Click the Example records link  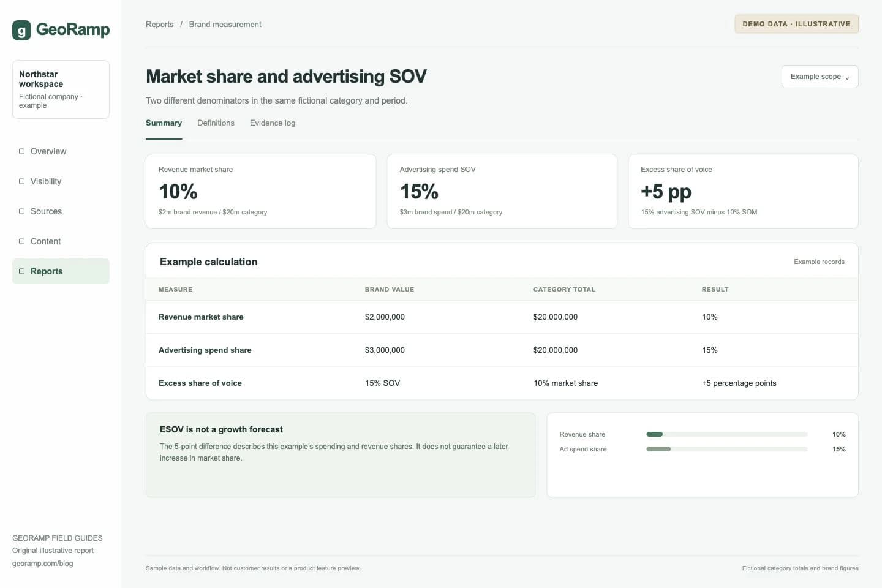pos(819,262)
